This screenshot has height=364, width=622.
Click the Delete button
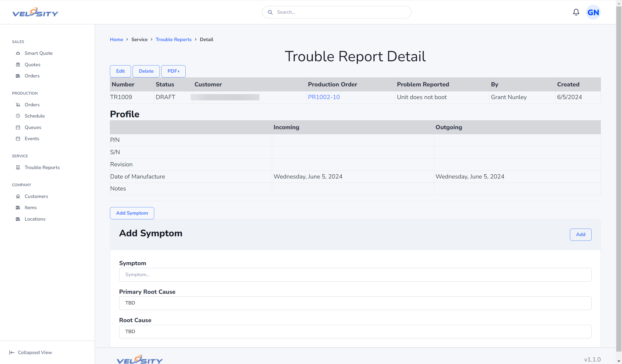[146, 71]
